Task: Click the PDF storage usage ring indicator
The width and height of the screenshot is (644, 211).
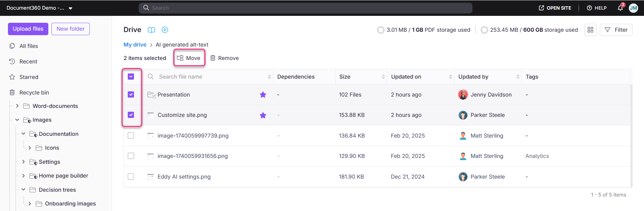Action: coord(381,30)
